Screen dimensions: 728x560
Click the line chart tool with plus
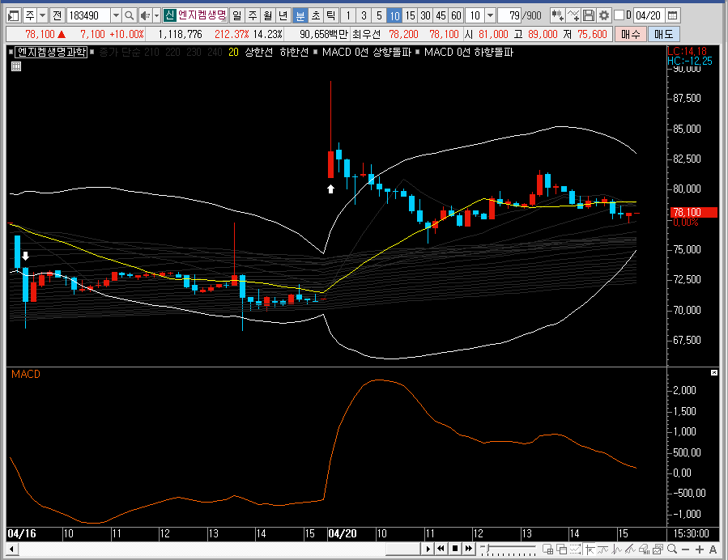pyautogui.click(x=573, y=15)
